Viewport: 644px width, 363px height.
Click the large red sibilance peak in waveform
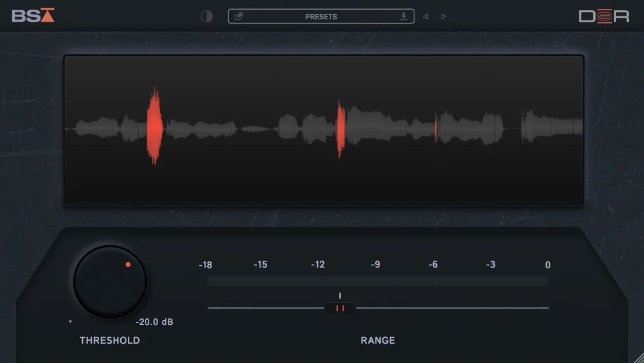[x=155, y=126]
